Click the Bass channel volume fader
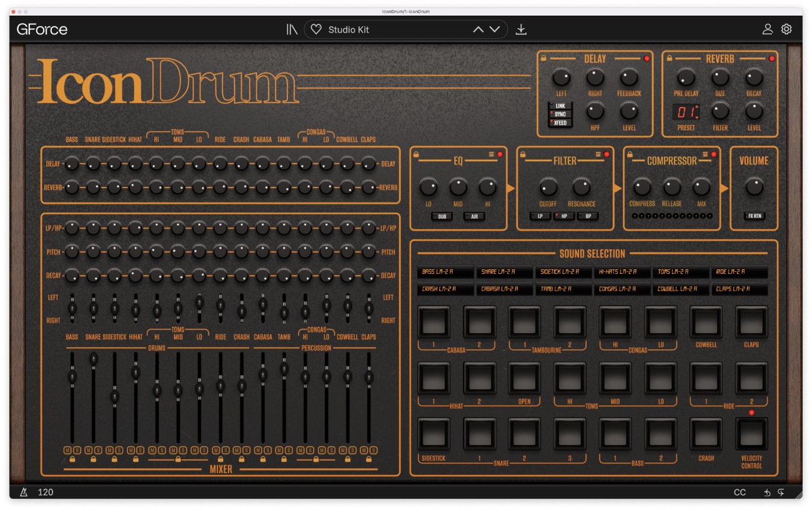This screenshot has height=510, width=812. pos(72,377)
